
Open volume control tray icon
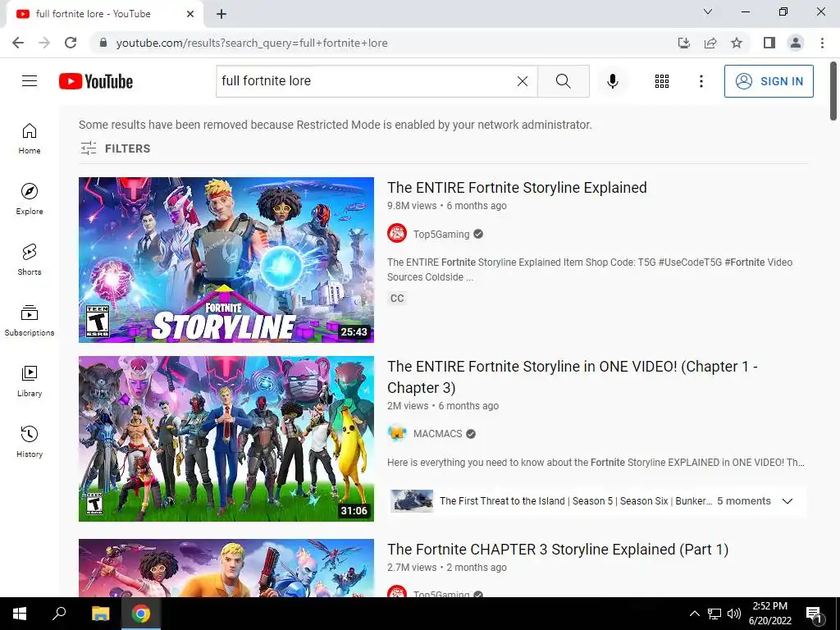pos(734,614)
